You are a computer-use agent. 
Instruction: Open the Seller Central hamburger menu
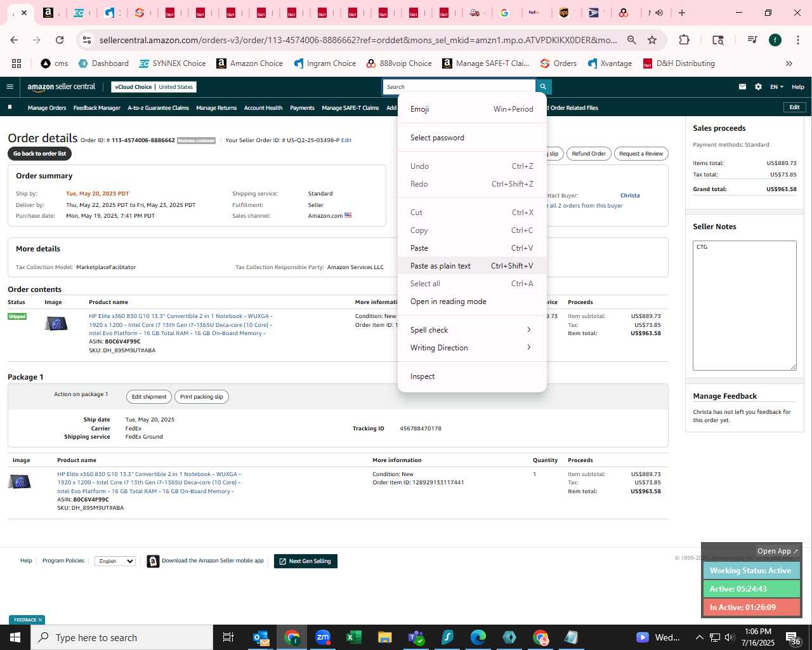point(10,87)
